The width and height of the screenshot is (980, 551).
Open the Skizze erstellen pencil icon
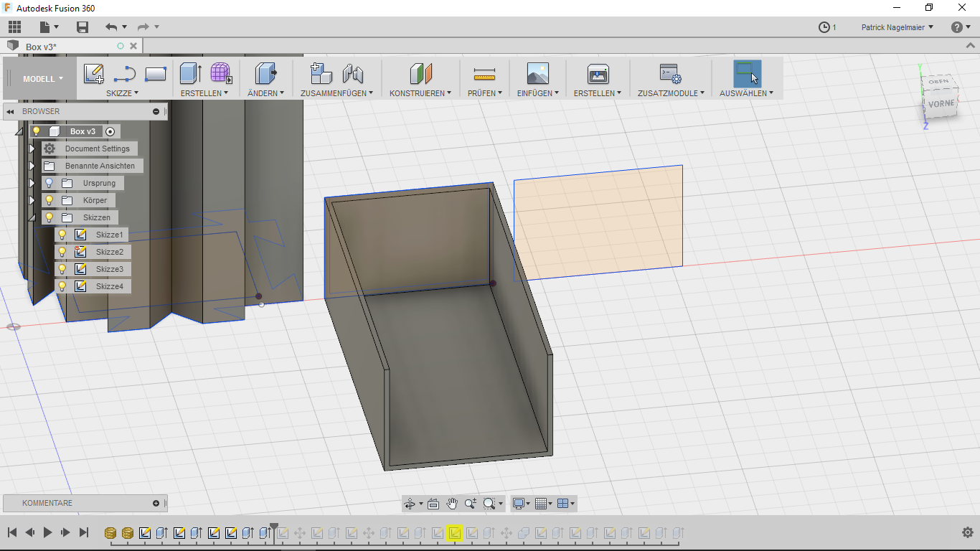(x=93, y=74)
